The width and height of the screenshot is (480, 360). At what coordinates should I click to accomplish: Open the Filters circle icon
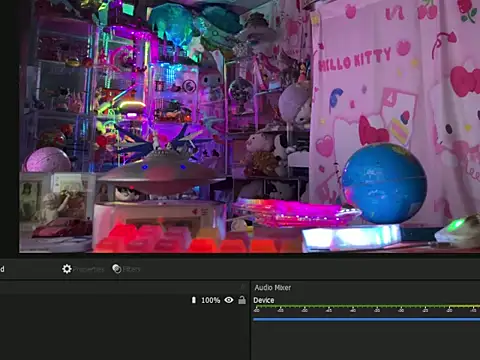click(x=117, y=269)
